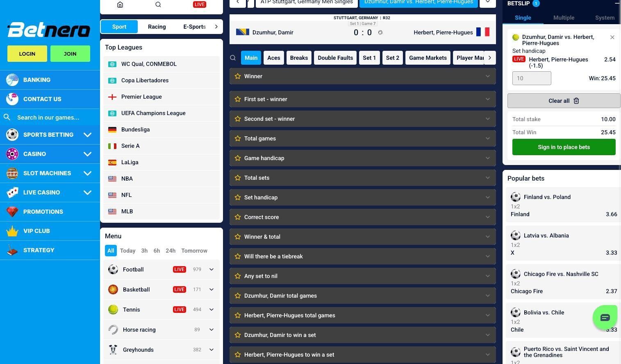Screen dimensions: 621x364
Task: Open the Multiple betslip tab
Action: coord(564,18)
